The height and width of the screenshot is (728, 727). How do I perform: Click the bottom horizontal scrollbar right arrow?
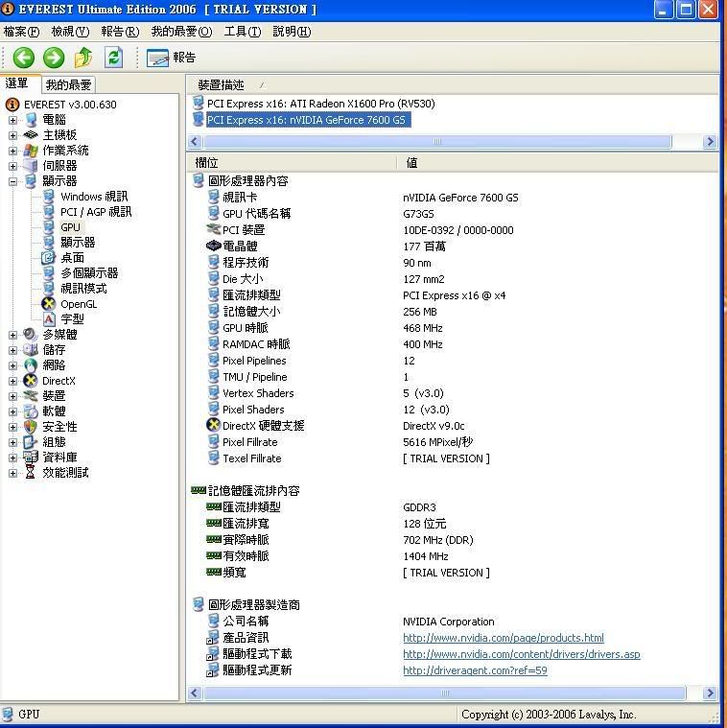point(709,693)
